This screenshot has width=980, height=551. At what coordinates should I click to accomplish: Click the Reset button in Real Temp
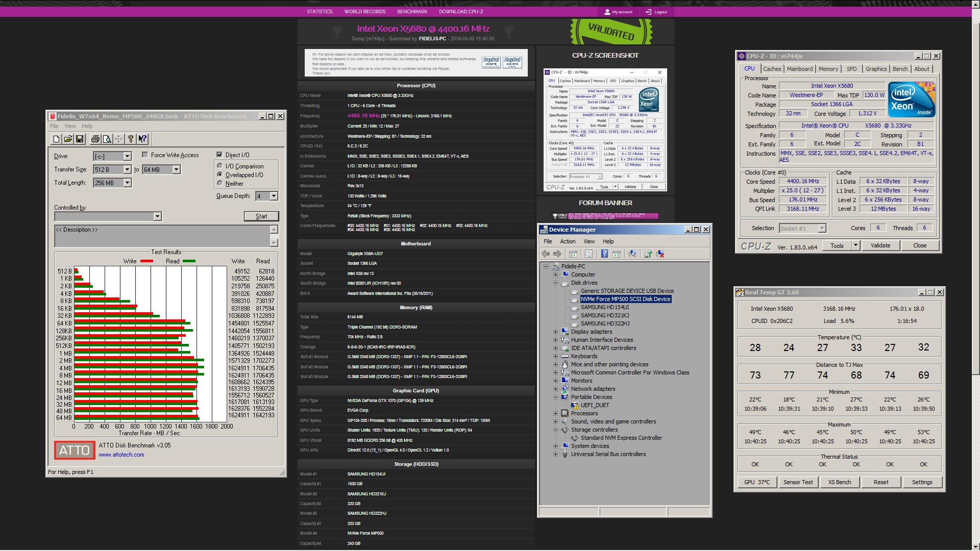(x=881, y=482)
